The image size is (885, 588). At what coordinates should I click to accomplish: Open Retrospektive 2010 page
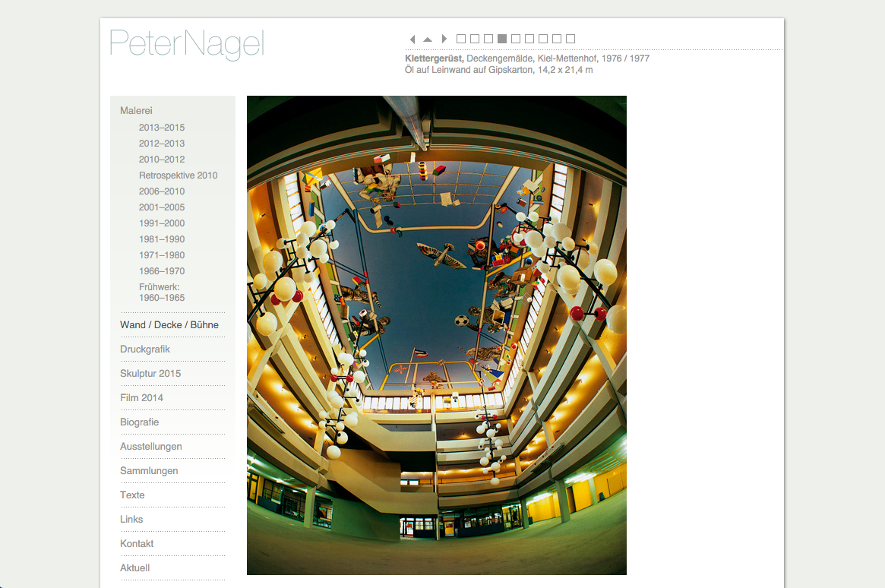pos(179,175)
